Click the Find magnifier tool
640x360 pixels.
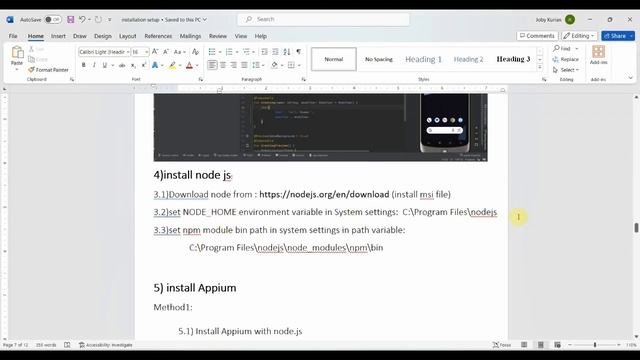(x=562, y=49)
